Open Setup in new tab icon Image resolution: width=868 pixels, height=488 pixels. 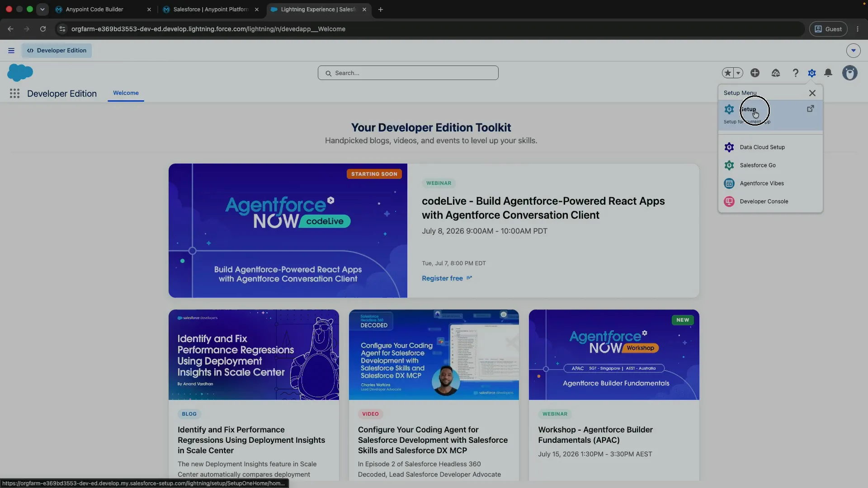click(811, 108)
